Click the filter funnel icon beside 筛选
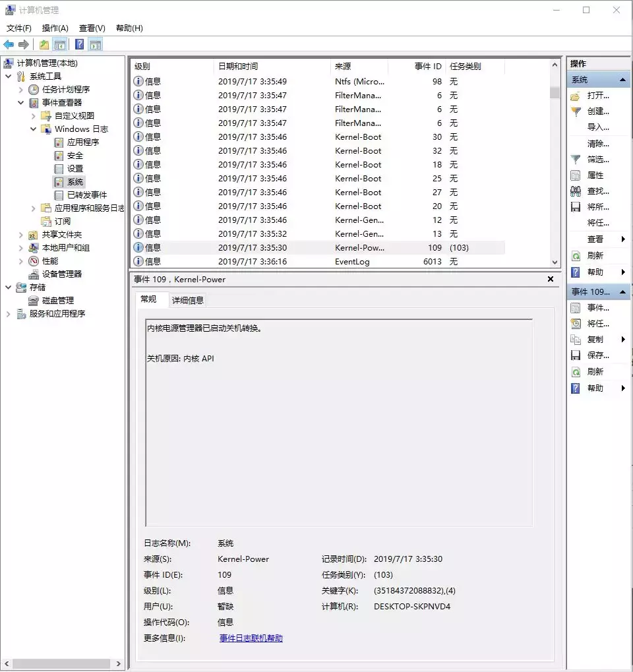The height and width of the screenshot is (672, 633). pos(575,160)
